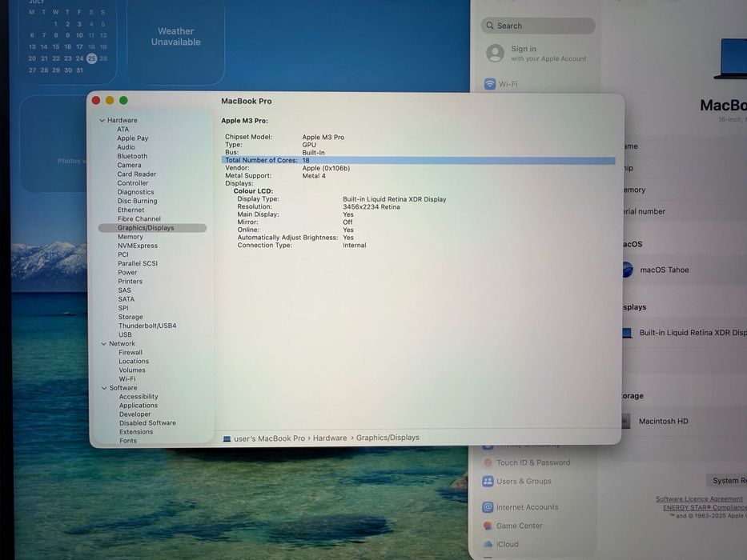The width and height of the screenshot is (747, 560).
Task: Select Extensions under Software
Action: (136, 432)
